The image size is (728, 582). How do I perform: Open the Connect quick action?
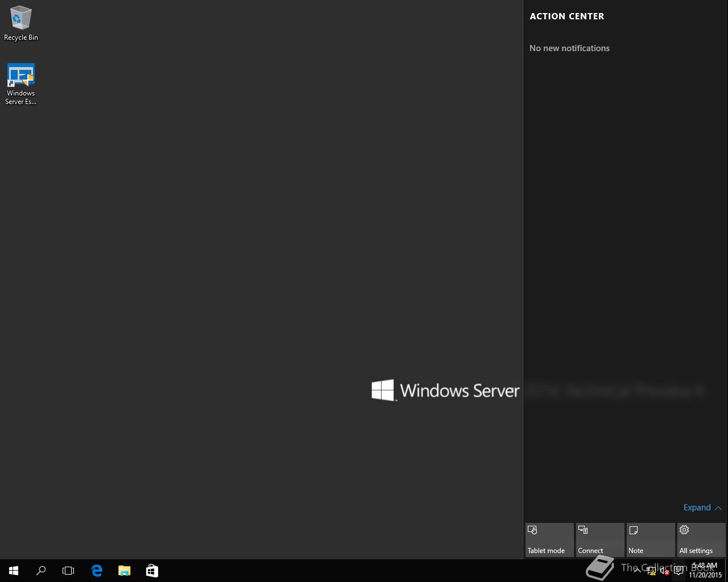(x=600, y=540)
